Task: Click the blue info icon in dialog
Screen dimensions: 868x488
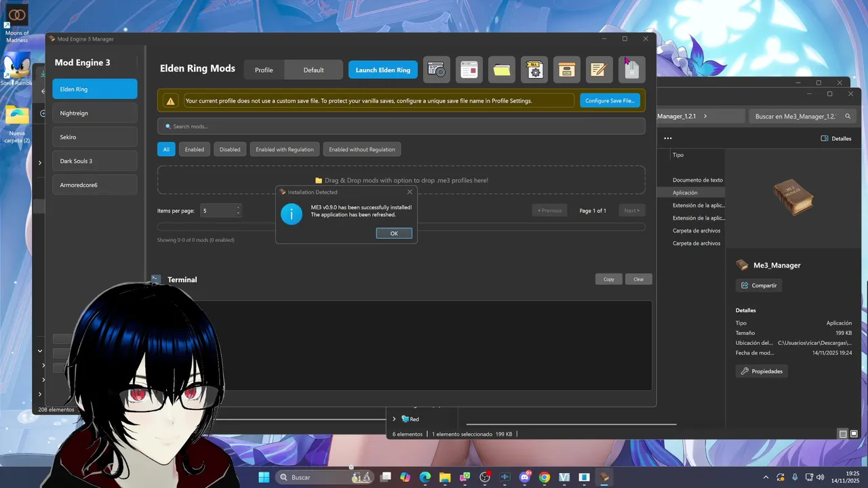Action: pyautogui.click(x=292, y=214)
